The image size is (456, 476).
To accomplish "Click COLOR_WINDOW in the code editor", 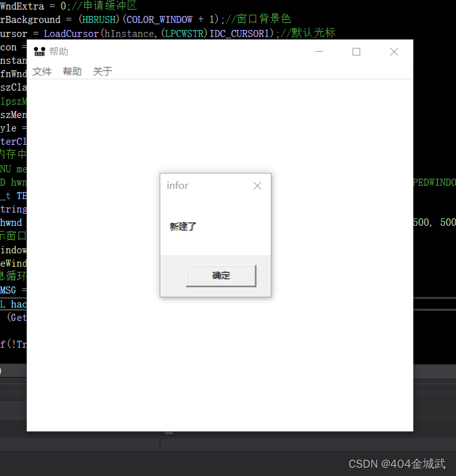I will 159,20.
